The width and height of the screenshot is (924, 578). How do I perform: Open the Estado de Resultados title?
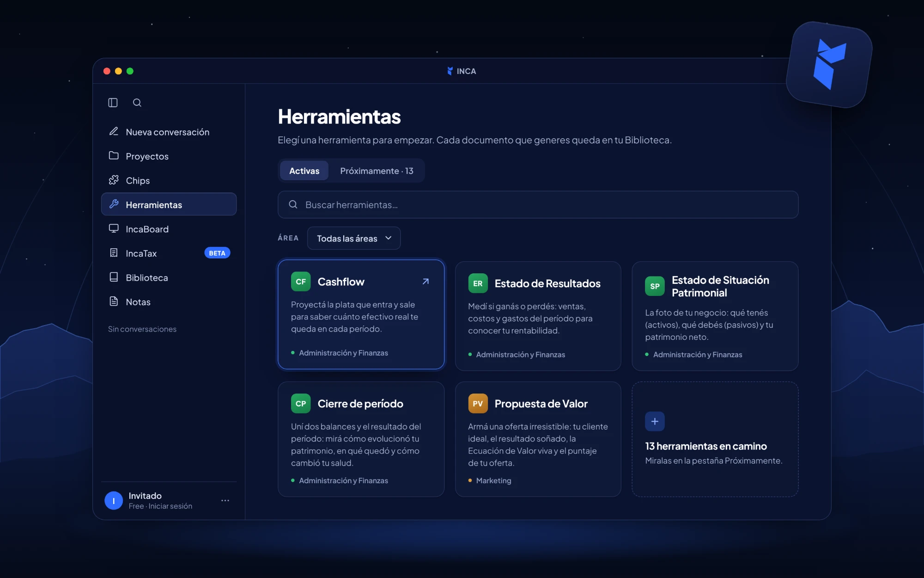[x=547, y=283]
